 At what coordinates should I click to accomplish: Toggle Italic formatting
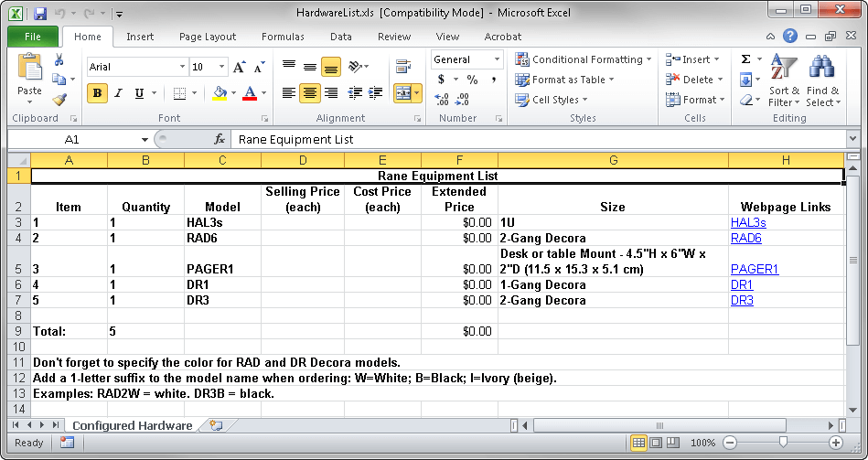[x=118, y=93]
